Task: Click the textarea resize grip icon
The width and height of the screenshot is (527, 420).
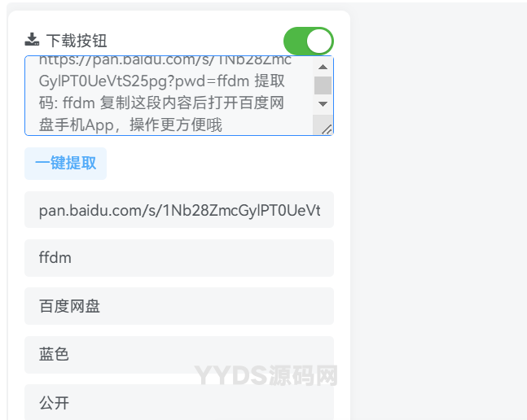Action: (x=327, y=129)
